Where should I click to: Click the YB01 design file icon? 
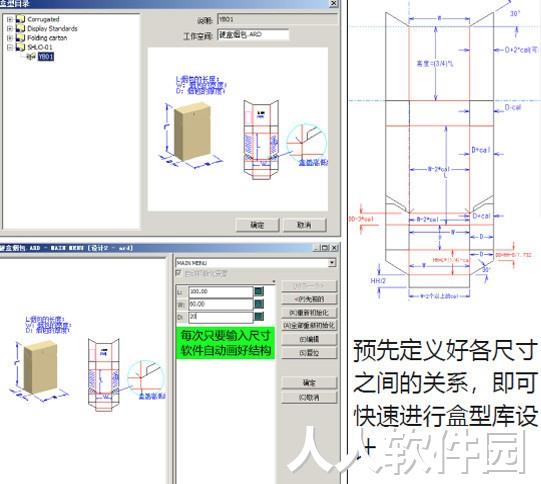click(31, 57)
